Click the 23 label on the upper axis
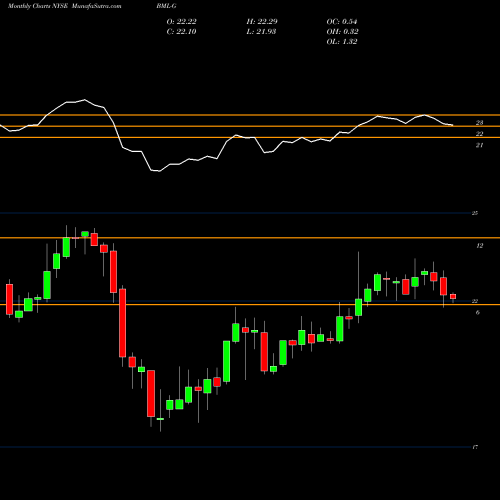Image resolution: width=500 pixels, height=500 pixels. [x=479, y=123]
